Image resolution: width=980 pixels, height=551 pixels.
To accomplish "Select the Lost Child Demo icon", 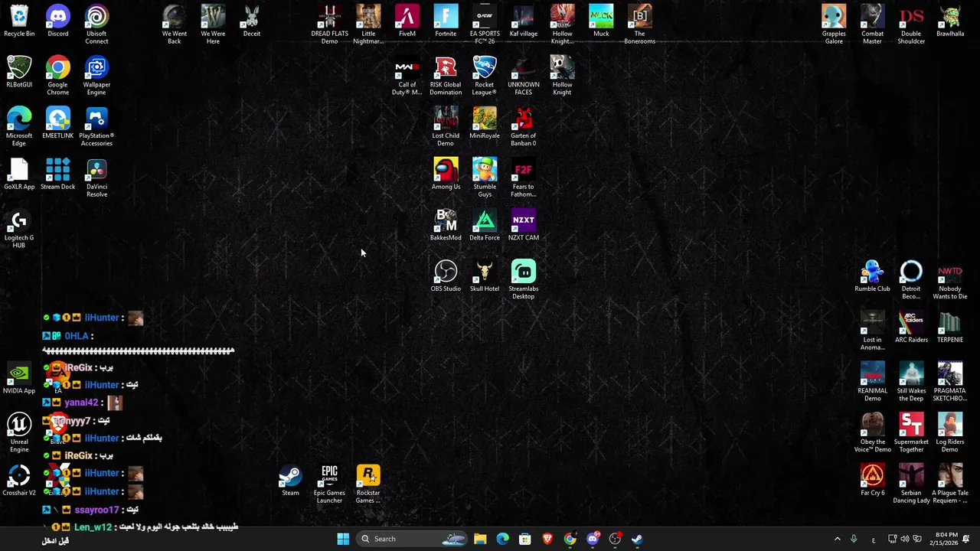I will click(x=446, y=127).
